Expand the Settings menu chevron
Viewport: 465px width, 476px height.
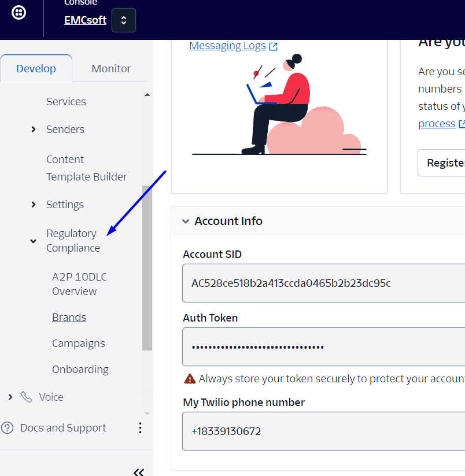point(34,205)
